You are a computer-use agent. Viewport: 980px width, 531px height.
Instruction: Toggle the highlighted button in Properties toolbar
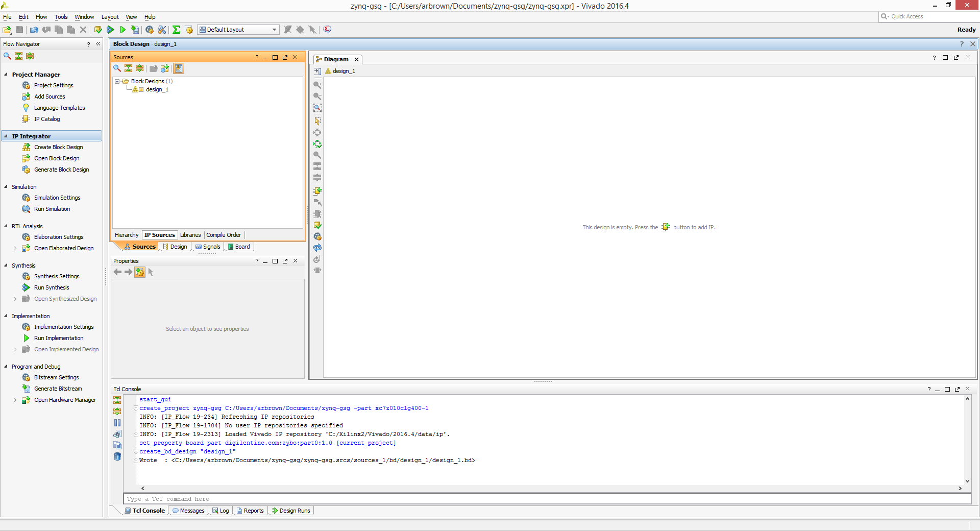(140, 272)
